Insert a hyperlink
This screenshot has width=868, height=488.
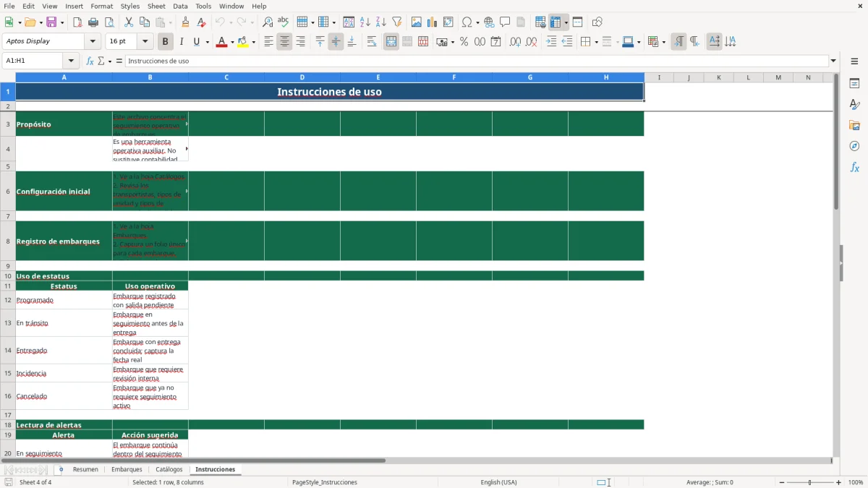489,22
